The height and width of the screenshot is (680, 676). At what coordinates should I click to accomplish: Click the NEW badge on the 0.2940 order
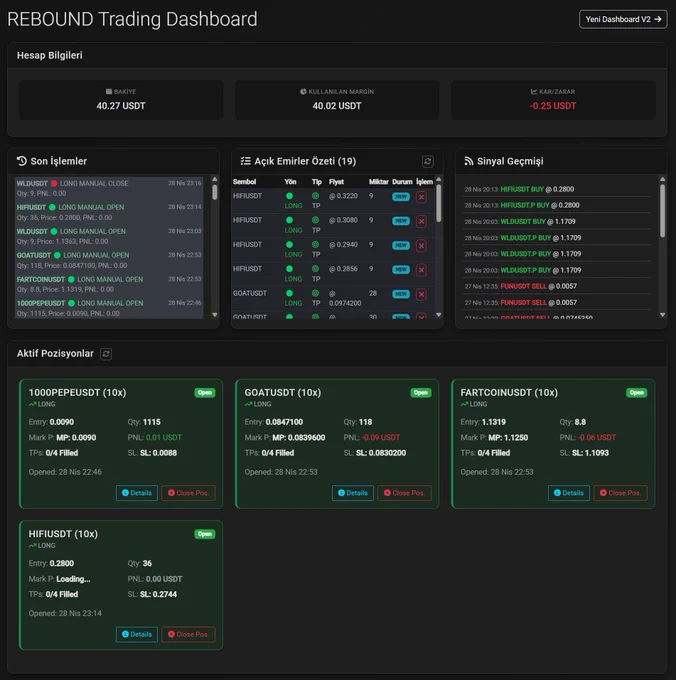(401, 245)
